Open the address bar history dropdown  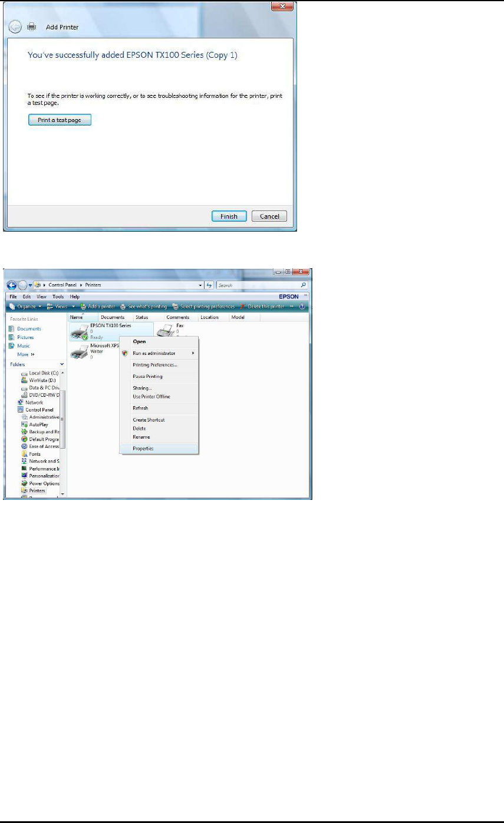(200, 285)
